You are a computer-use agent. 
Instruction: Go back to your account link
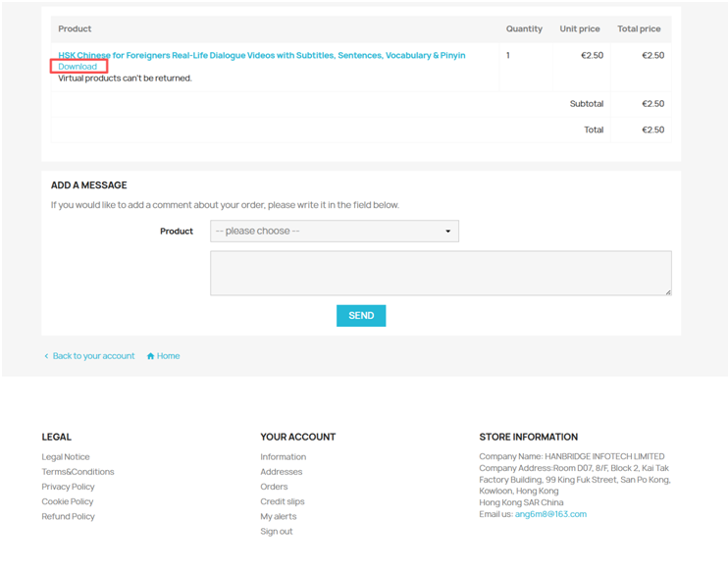[93, 355]
